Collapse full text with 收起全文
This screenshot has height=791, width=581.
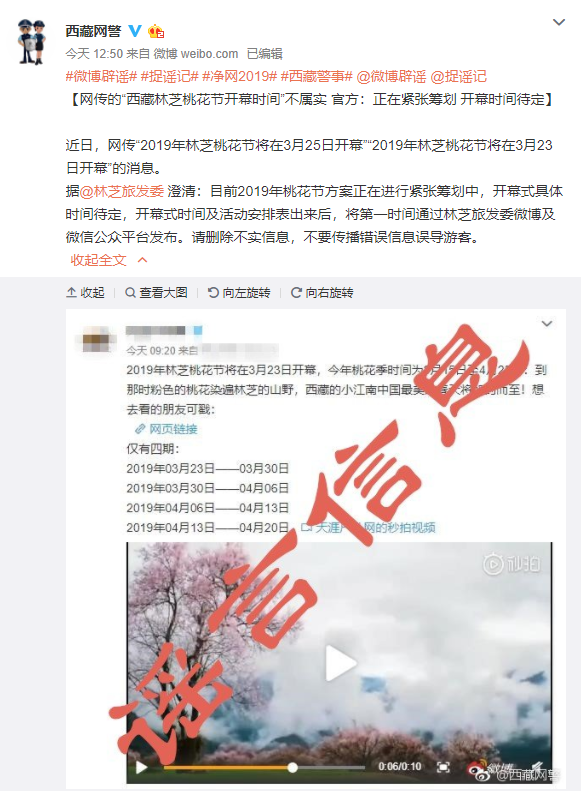point(108,260)
